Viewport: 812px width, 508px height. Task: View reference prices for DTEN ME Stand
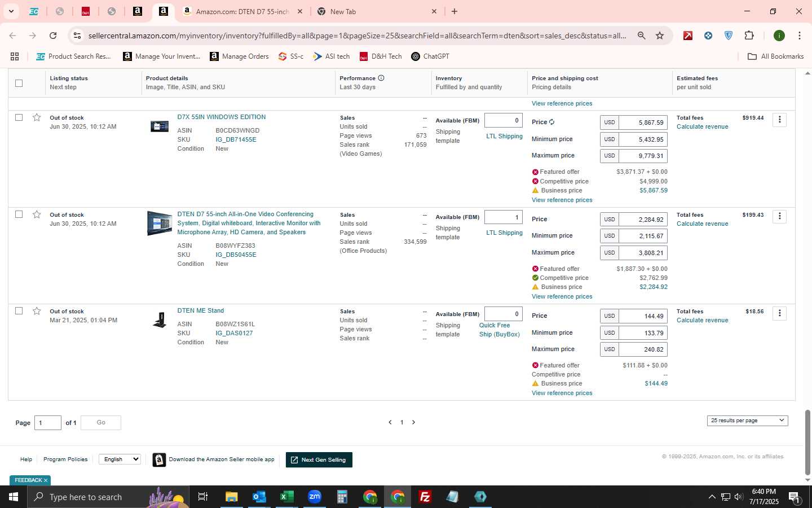(562, 393)
